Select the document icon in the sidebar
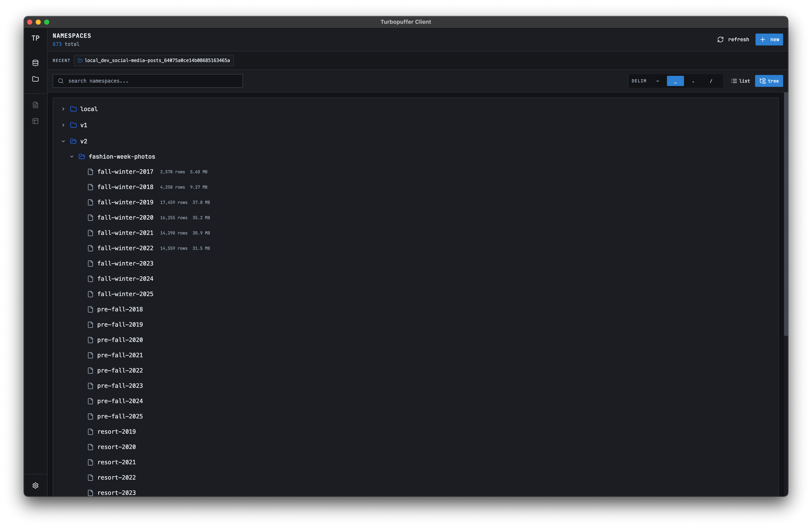The width and height of the screenshot is (812, 528). click(35, 105)
